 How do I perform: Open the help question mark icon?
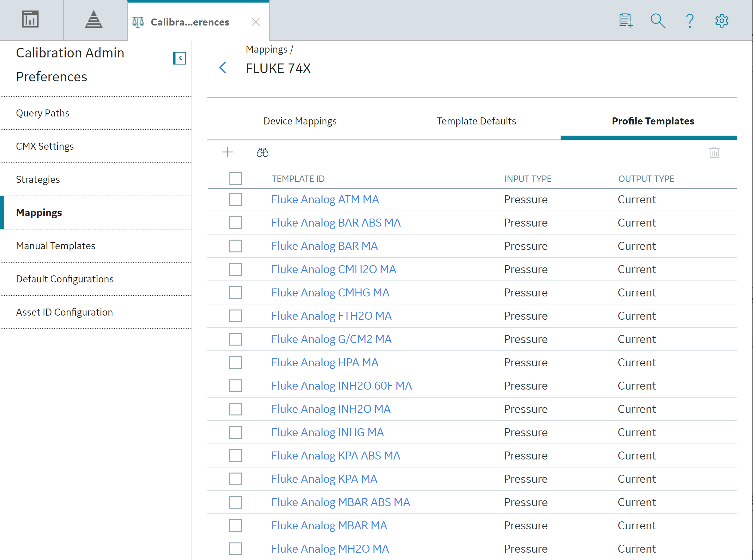690,21
